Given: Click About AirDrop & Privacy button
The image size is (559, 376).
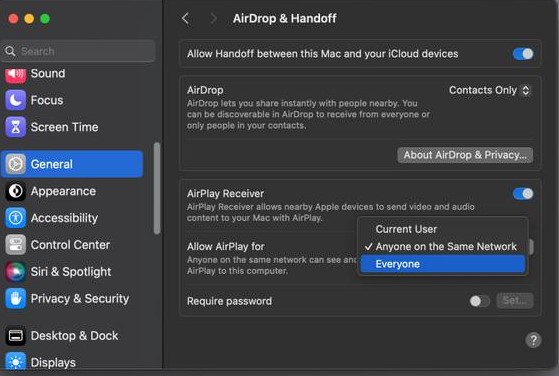Looking at the screenshot, I should [465, 155].
